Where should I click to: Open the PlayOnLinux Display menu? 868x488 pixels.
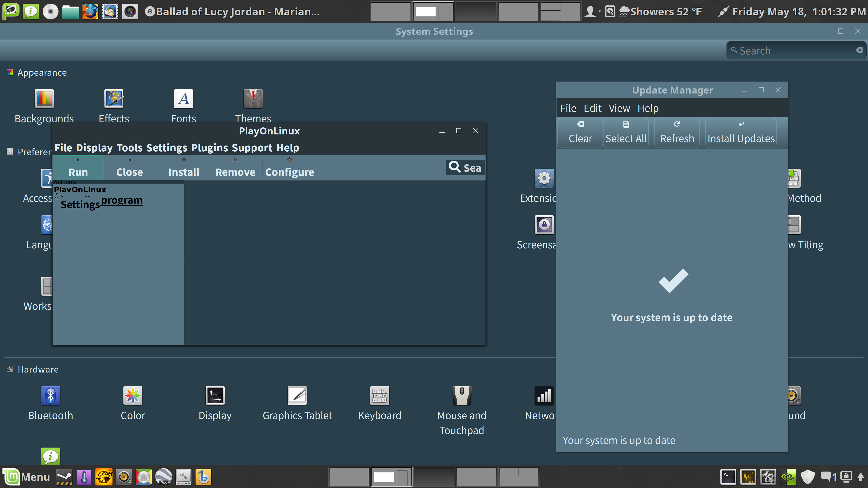[x=94, y=148]
